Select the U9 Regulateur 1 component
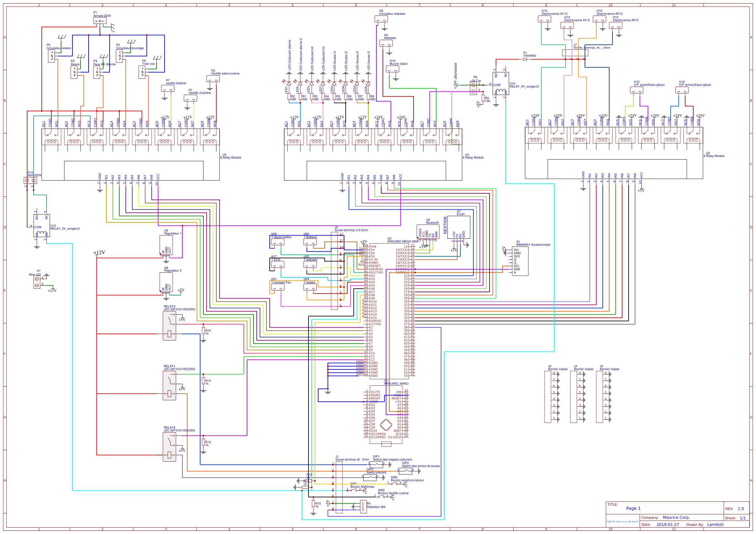 pos(166,245)
